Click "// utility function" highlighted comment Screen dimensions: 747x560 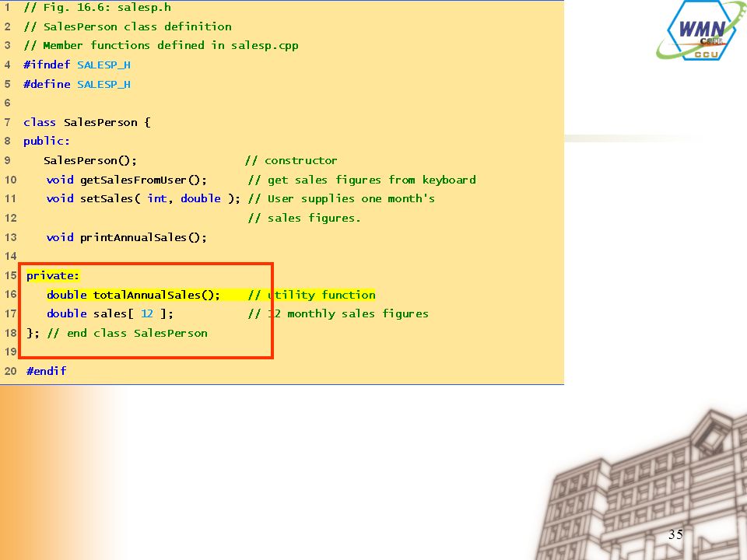311,295
